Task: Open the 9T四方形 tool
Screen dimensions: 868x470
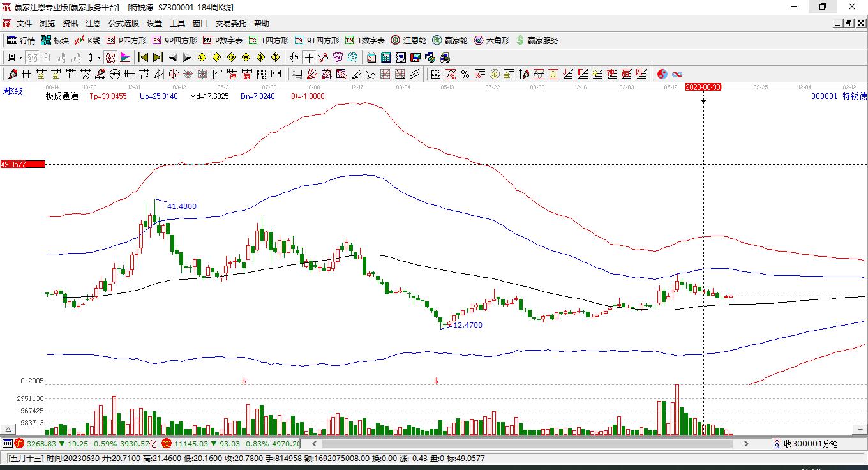Action: point(317,40)
